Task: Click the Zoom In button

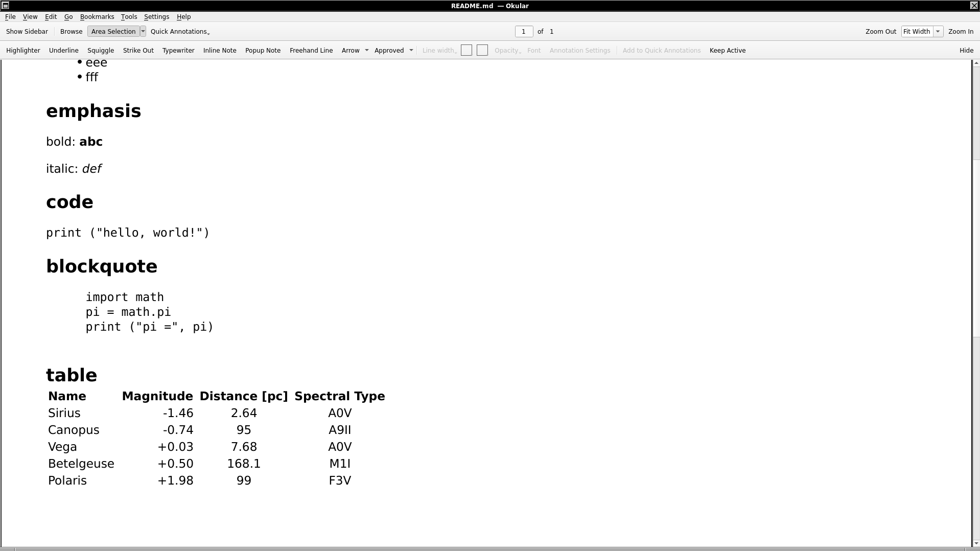Action: click(961, 32)
